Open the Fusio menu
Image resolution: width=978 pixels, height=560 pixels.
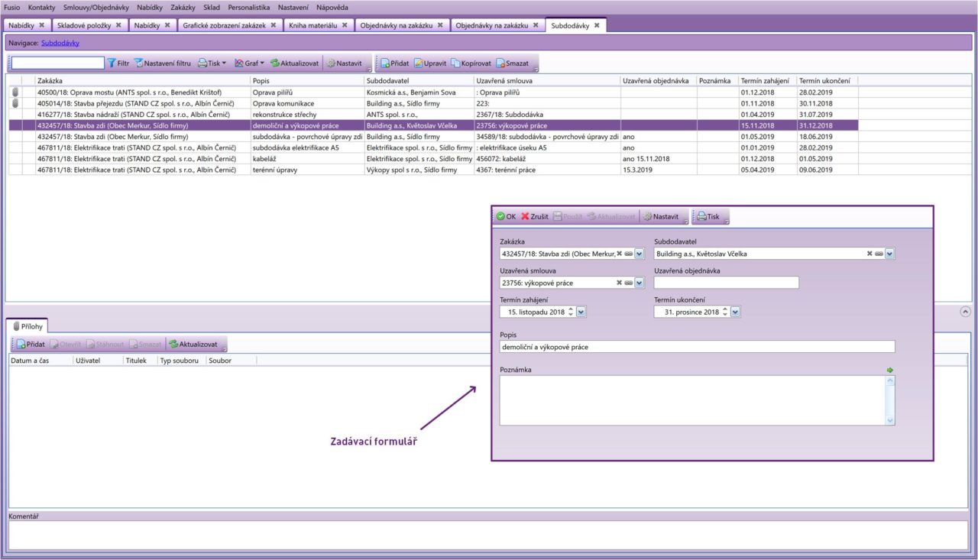pyautogui.click(x=11, y=7)
